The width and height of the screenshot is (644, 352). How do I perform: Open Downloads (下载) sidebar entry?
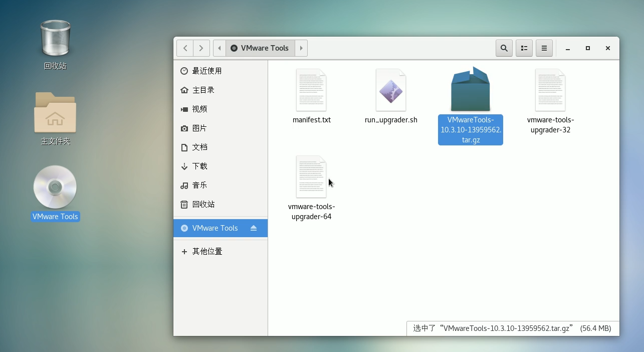221,166
